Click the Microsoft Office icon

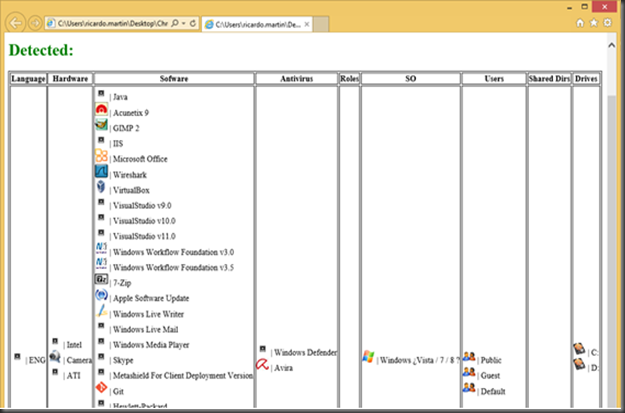tap(101, 156)
